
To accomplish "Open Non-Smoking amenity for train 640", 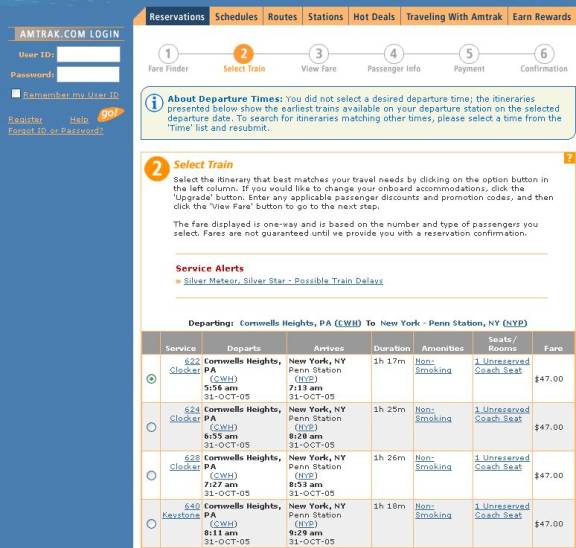I will (433, 511).
